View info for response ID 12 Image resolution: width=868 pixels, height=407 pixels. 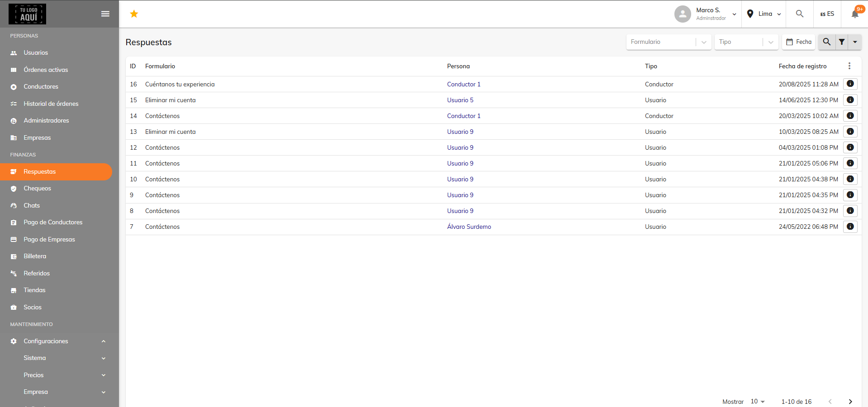(850, 147)
